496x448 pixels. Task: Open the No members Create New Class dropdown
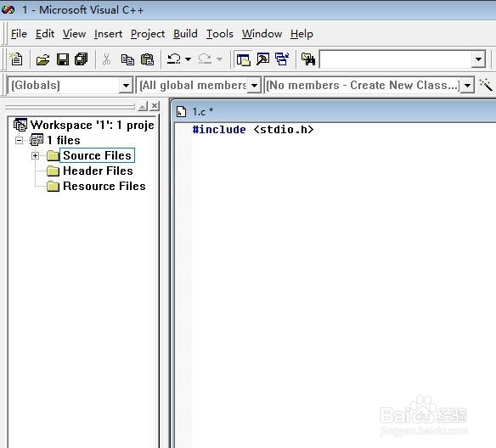(x=467, y=86)
